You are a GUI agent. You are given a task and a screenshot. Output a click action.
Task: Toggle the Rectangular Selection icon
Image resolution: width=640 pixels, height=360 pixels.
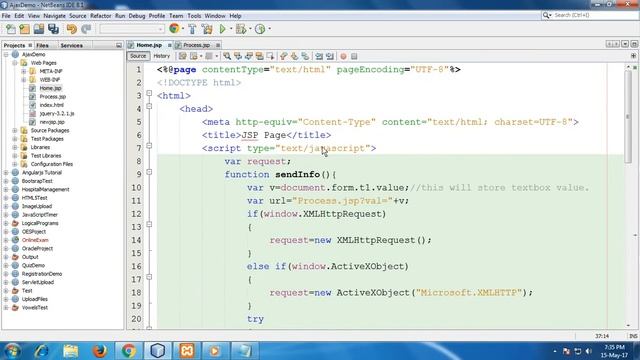(x=270, y=56)
